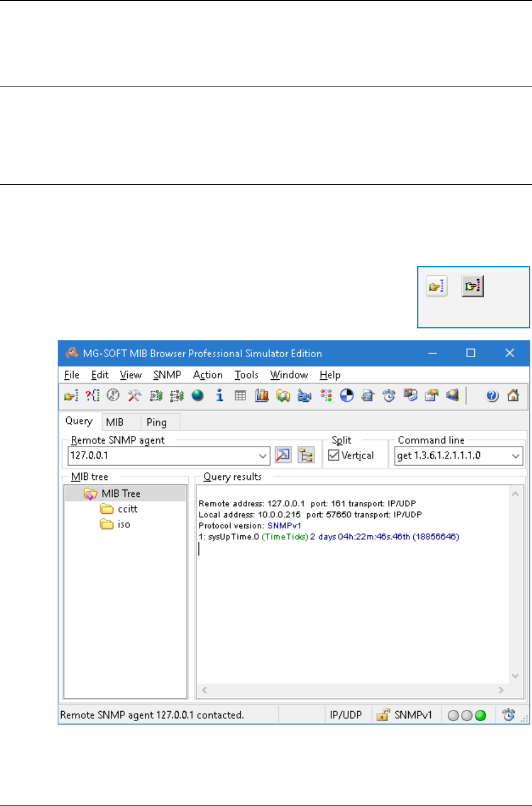532x806 pixels.
Task: Click the tree hierarchy icon beside agent address
Action: [x=306, y=455]
